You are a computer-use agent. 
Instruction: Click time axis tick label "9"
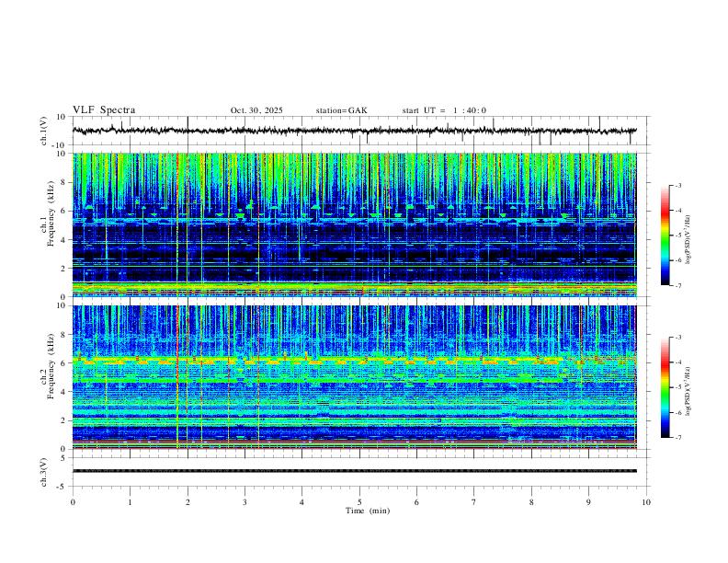(x=588, y=502)
